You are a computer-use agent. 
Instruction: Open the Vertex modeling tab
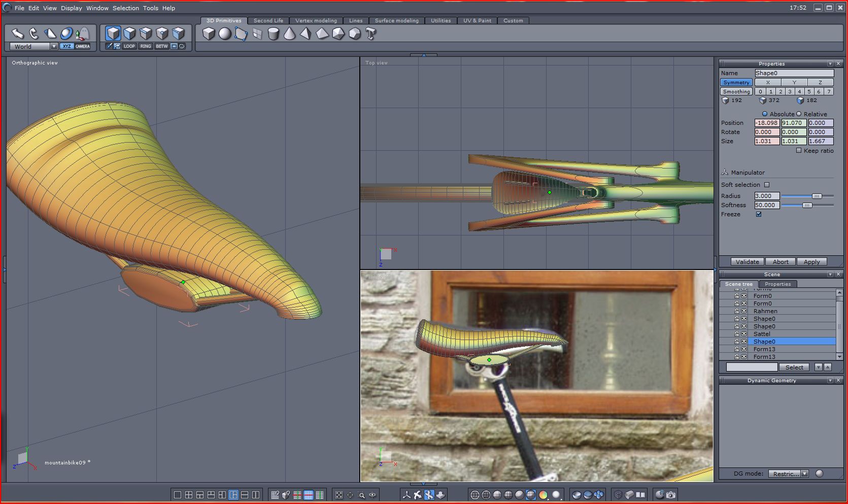(x=316, y=21)
